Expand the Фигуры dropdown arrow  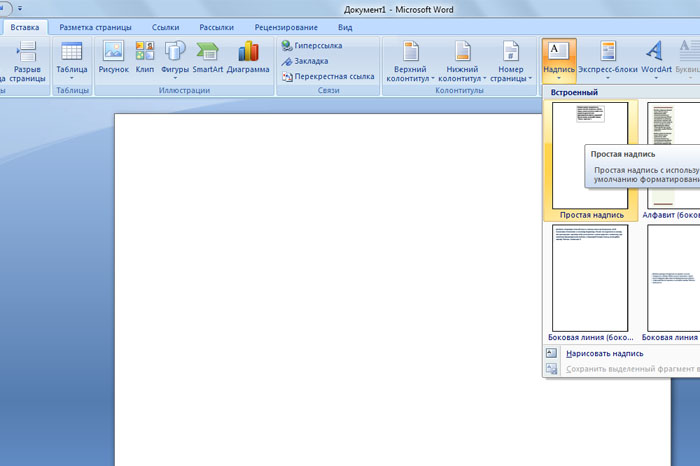coord(175,78)
